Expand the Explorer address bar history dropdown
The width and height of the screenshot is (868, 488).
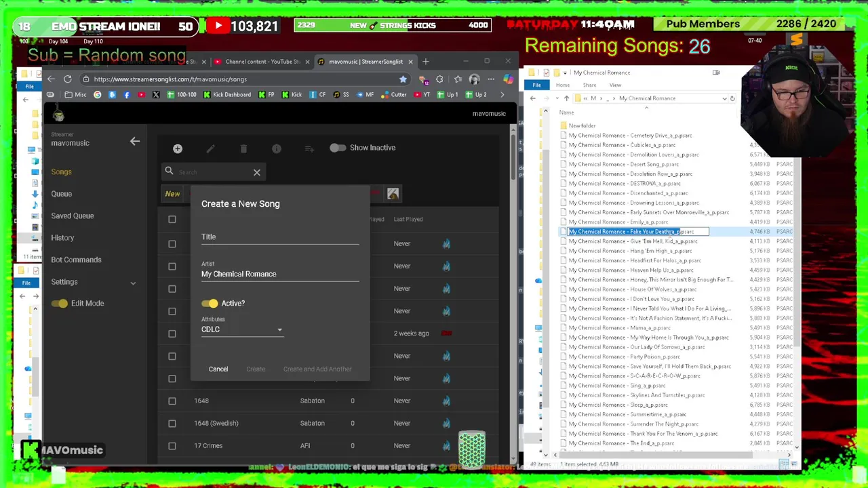724,98
